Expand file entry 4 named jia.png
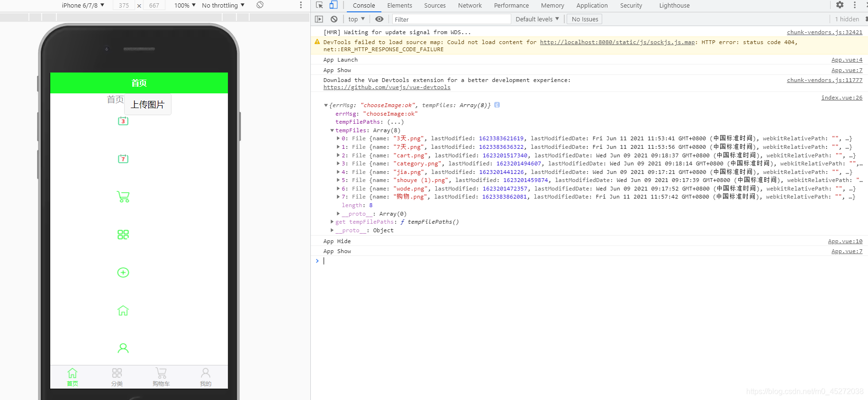The image size is (868, 400). (338, 172)
